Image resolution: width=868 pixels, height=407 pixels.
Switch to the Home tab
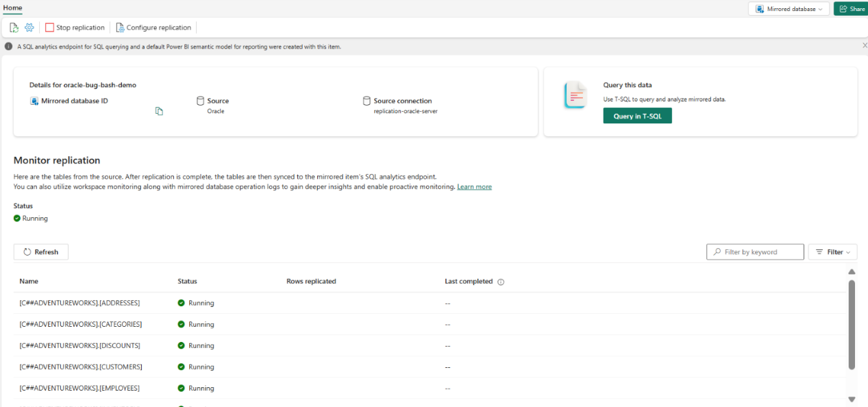point(12,8)
